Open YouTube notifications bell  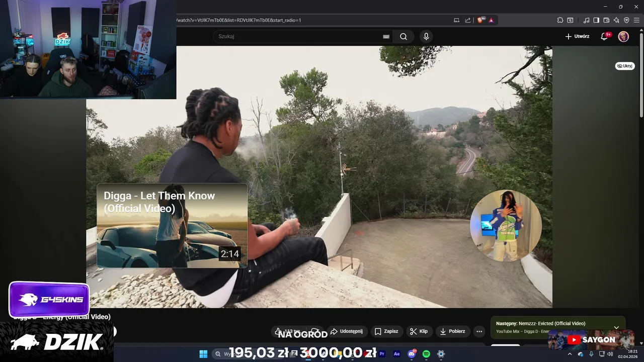(604, 37)
